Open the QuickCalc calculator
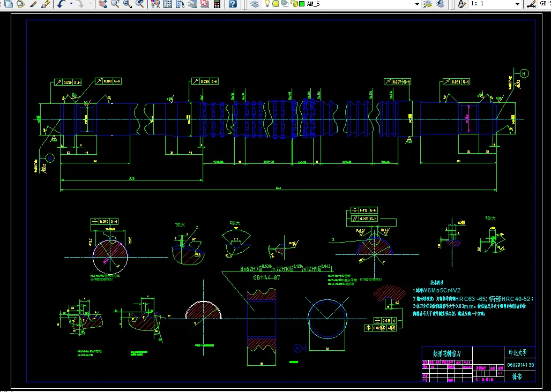The width and height of the screenshot is (551, 392). (217, 4)
